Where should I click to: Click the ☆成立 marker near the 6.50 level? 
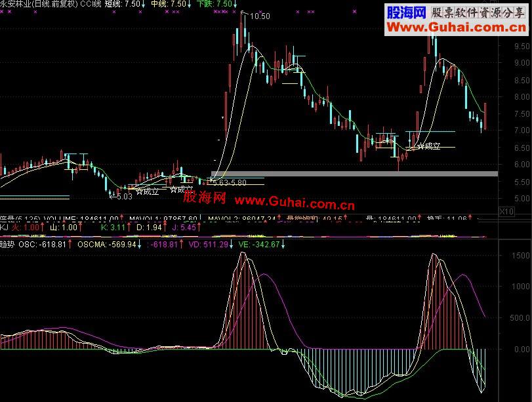(x=429, y=146)
